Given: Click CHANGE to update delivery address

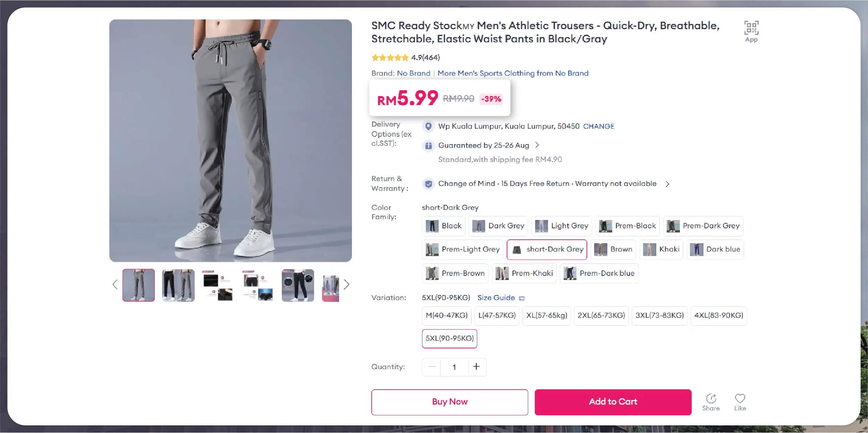Looking at the screenshot, I should pos(598,126).
